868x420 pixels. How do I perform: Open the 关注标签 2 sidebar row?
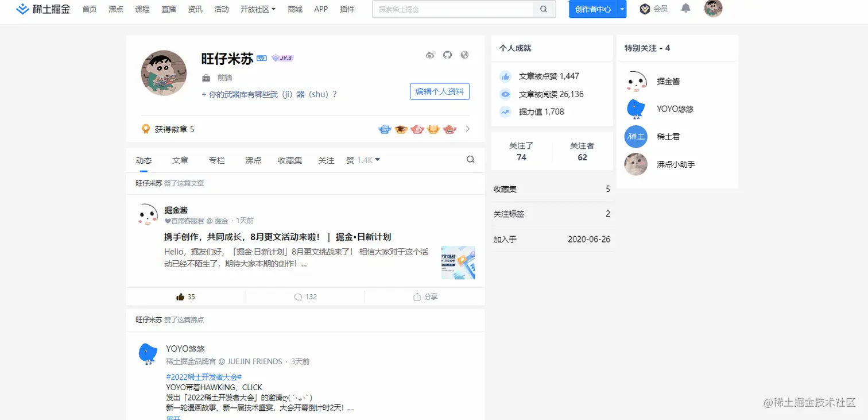552,214
